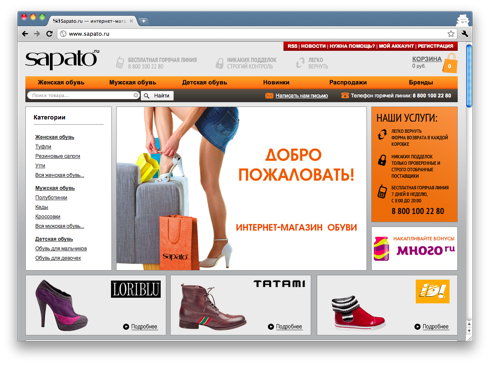Click the return arrows icon in Наши услуги
This screenshot has height=365, width=490.
pos(382,134)
